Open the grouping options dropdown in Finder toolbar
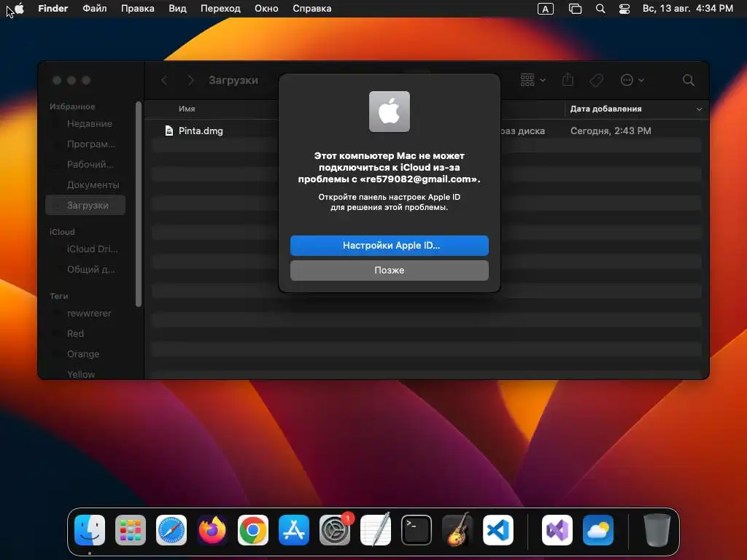 coord(533,80)
